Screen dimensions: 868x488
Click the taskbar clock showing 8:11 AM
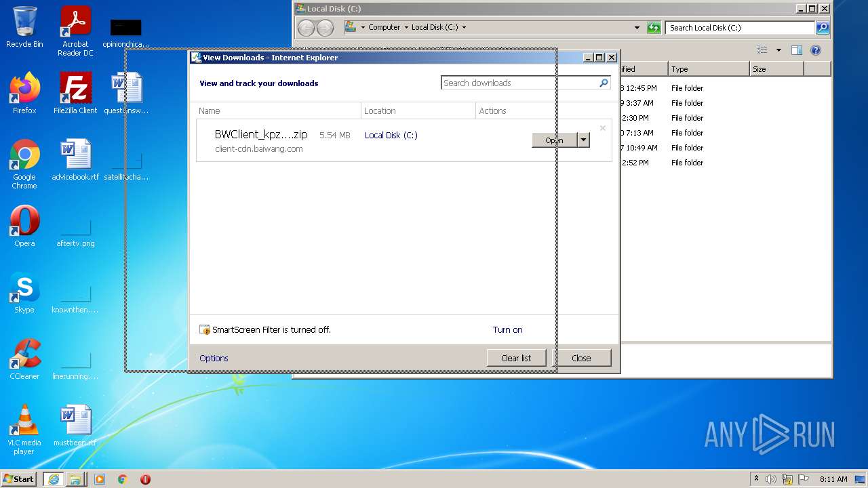point(833,479)
